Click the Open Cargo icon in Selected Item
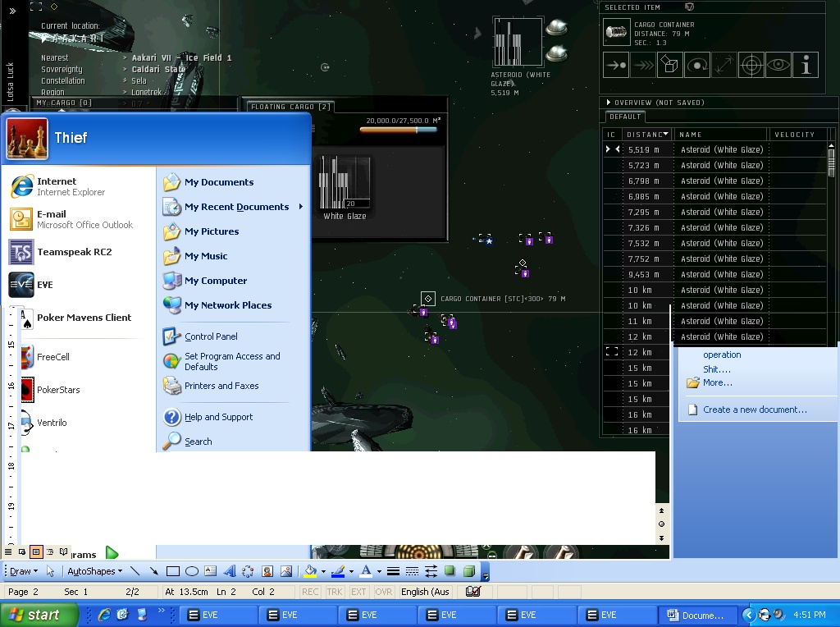Screen dimensions: 840x627 [x=670, y=66]
